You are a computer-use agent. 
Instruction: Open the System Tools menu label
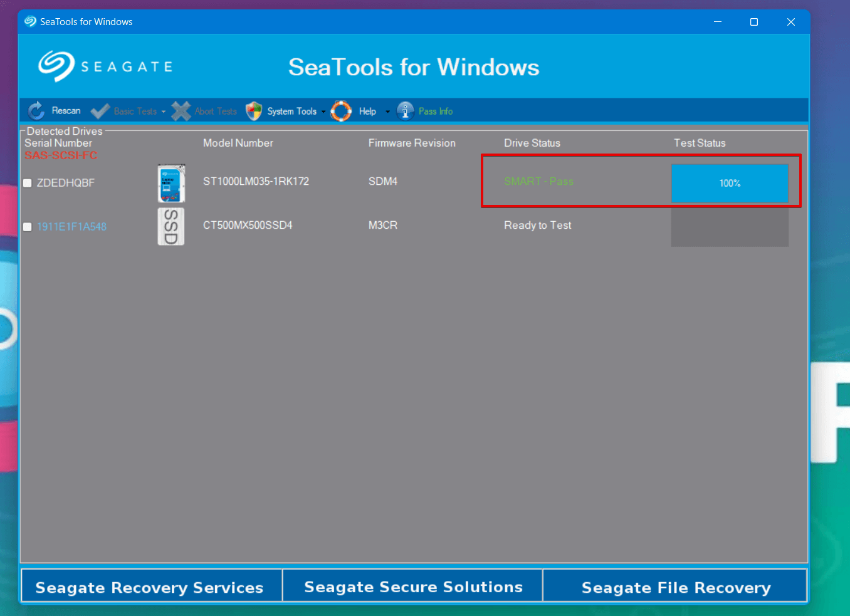pos(292,111)
